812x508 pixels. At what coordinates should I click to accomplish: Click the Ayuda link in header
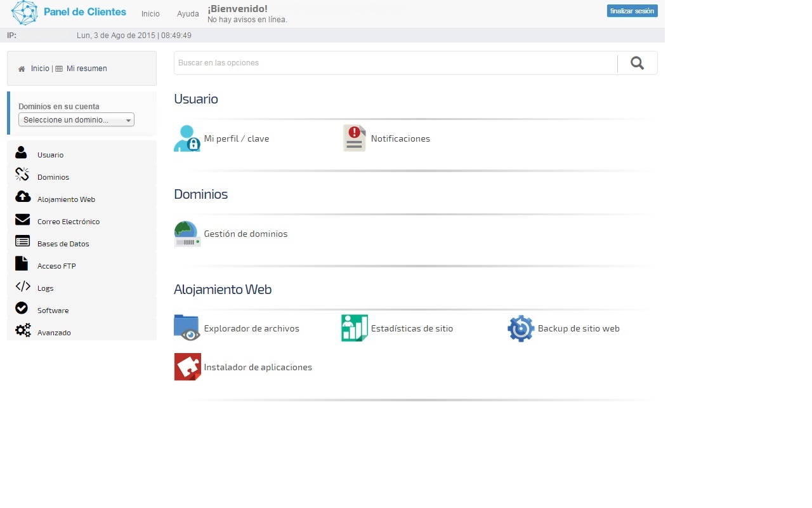pos(188,13)
